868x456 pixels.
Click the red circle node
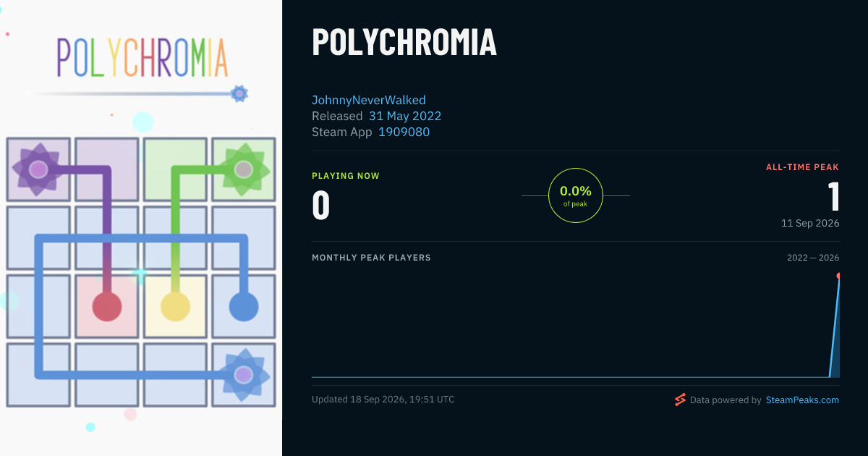click(107, 307)
